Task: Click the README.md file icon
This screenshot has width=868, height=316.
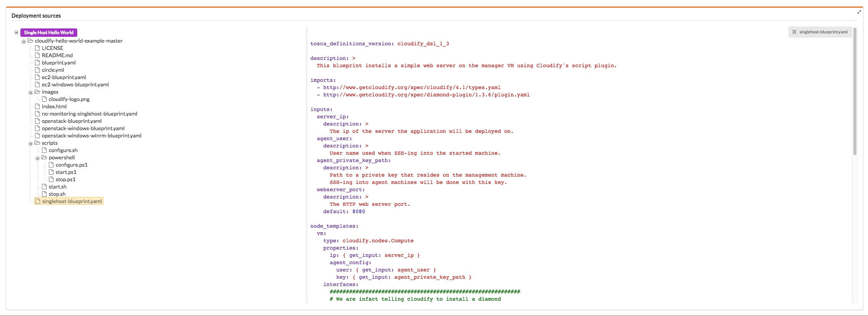Action: pyautogui.click(x=37, y=55)
